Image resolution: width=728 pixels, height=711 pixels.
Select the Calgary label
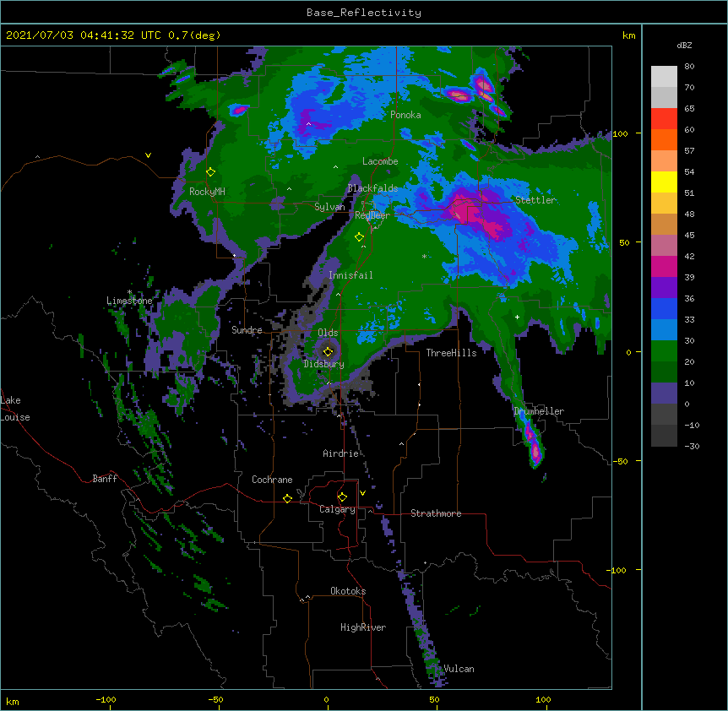(337, 509)
